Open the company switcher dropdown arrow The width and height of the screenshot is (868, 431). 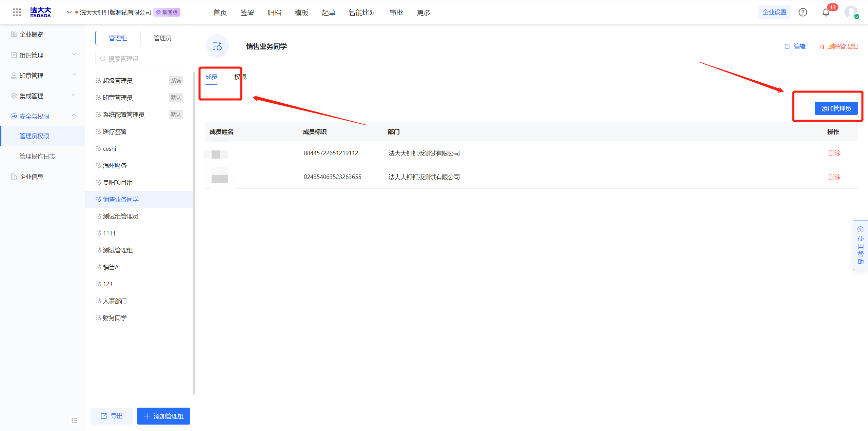point(69,13)
